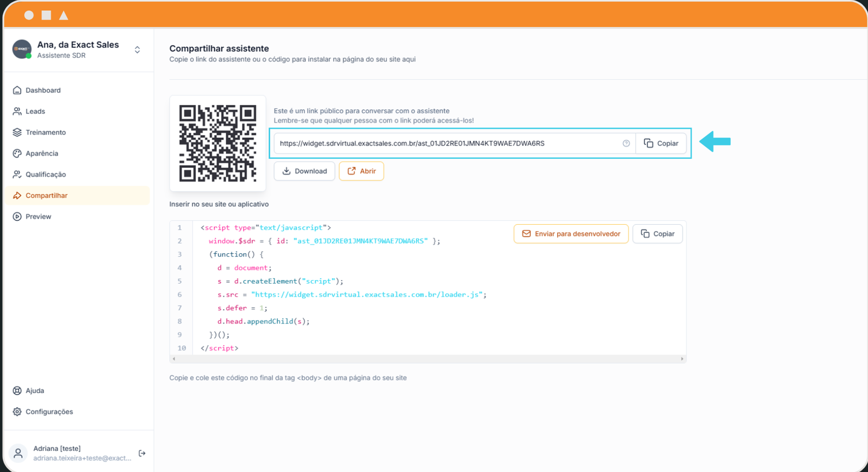The image size is (868, 472).
Task: Click the help icon inside the link field
Action: [x=626, y=143]
